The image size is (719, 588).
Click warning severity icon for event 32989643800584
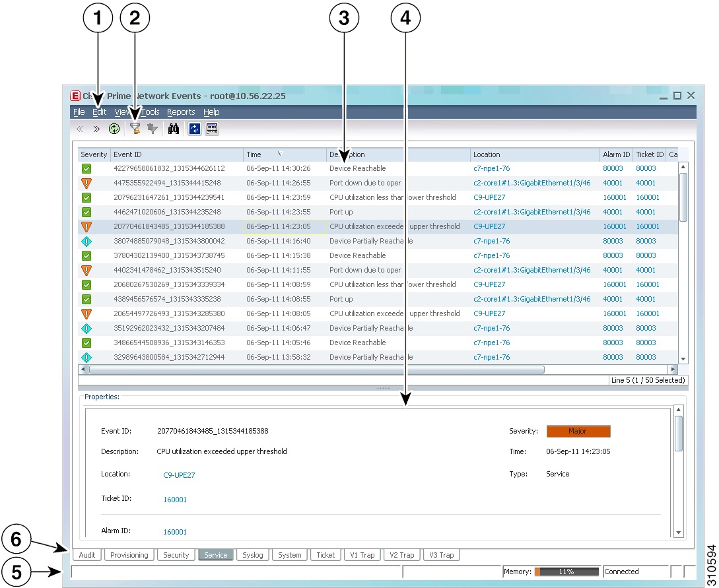coord(86,358)
